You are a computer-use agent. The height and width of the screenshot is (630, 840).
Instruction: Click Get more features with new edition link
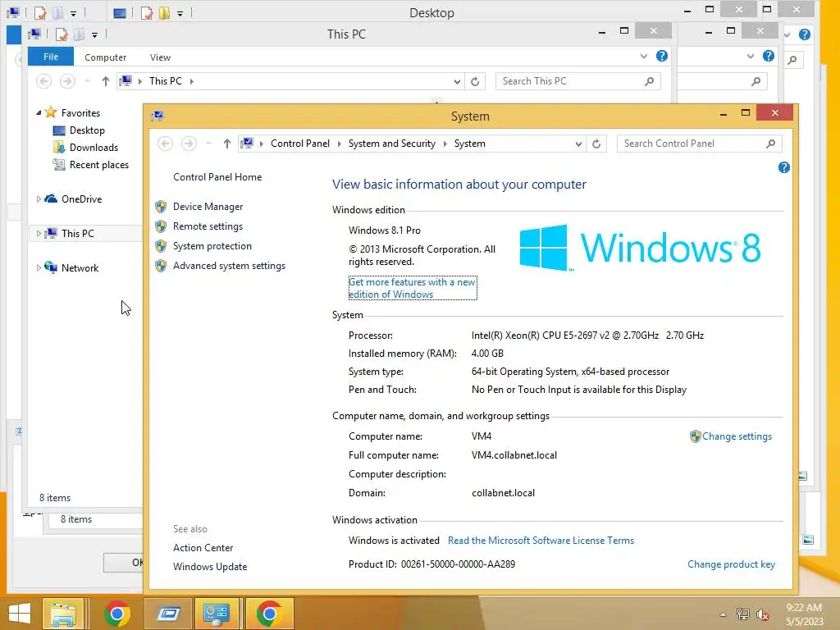[x=412, y=288]
